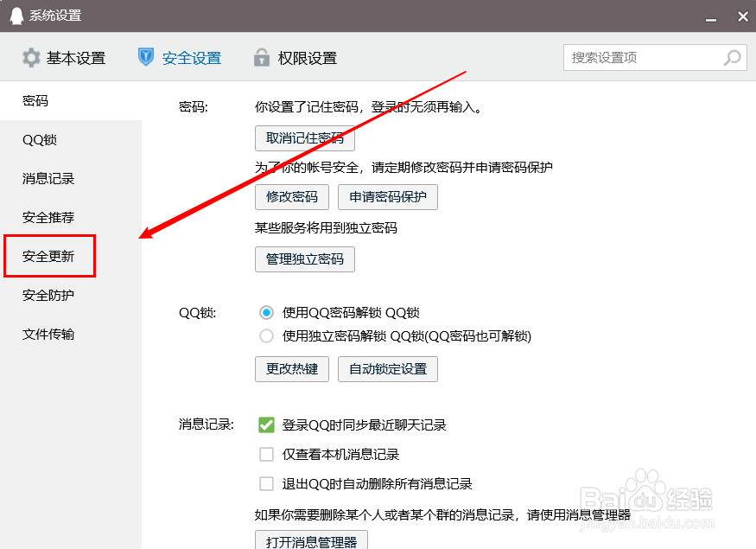Open 自动锁定设置
This screenshot has height=549, width=756.
coord(388,369)
